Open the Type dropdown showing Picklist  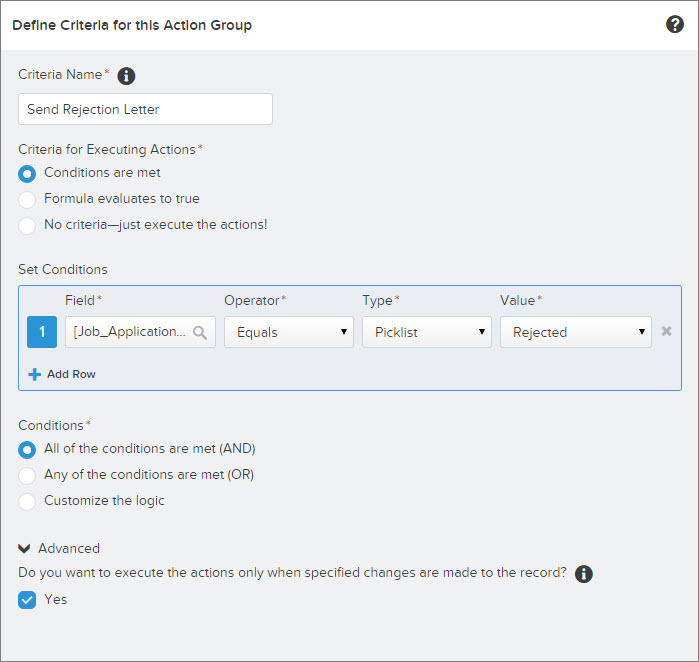click(x=427, y=332)
